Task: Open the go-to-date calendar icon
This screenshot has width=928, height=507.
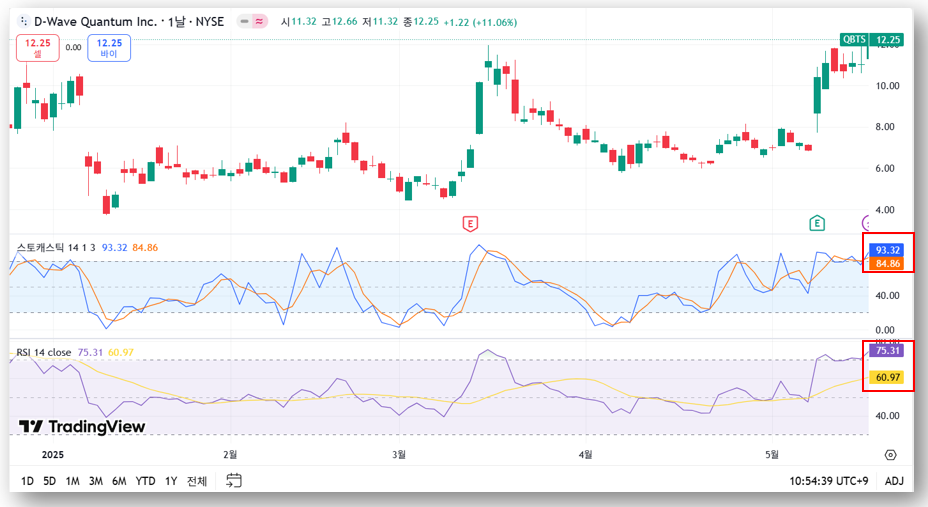Action: [x=234, y=480]
